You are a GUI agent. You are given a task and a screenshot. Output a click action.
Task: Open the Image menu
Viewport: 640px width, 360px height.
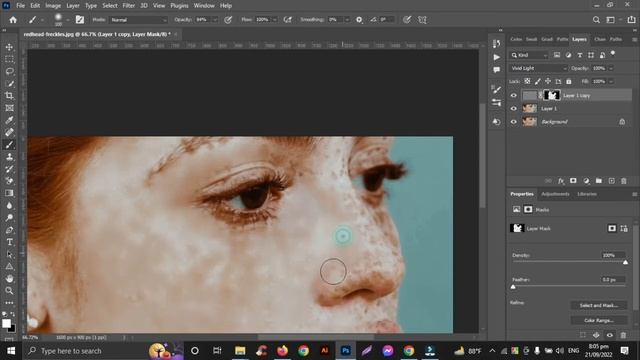tap(53, 6)
